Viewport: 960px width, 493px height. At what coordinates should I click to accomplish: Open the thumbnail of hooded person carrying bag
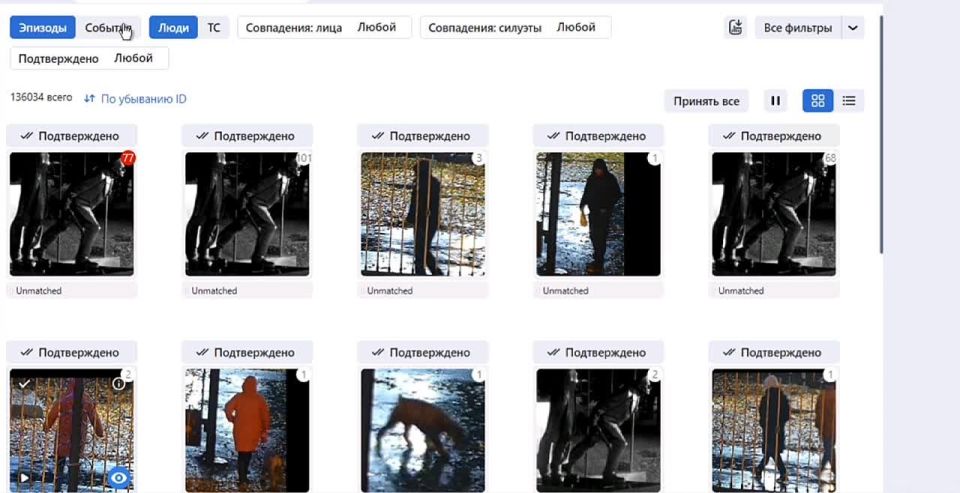(599, 214)
